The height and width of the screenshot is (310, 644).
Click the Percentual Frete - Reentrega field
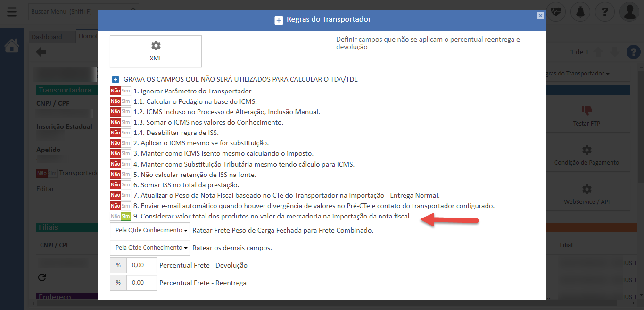click(x=141, y=283)
